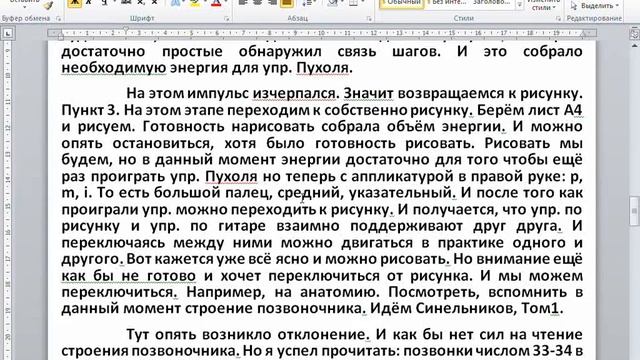Image resolution: width=640 pixels, height=360 pixels.
Task: Click the tab stop selector box
Action: coord(8,33)
